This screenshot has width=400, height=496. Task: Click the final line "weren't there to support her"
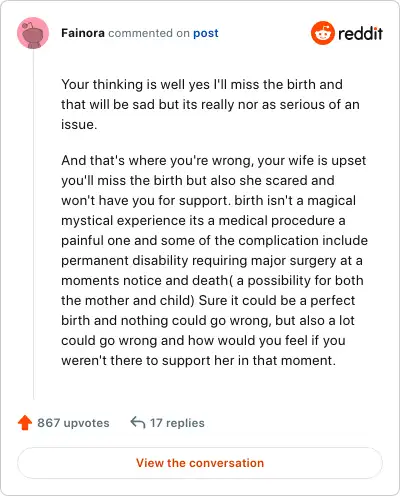click(198, 360)
